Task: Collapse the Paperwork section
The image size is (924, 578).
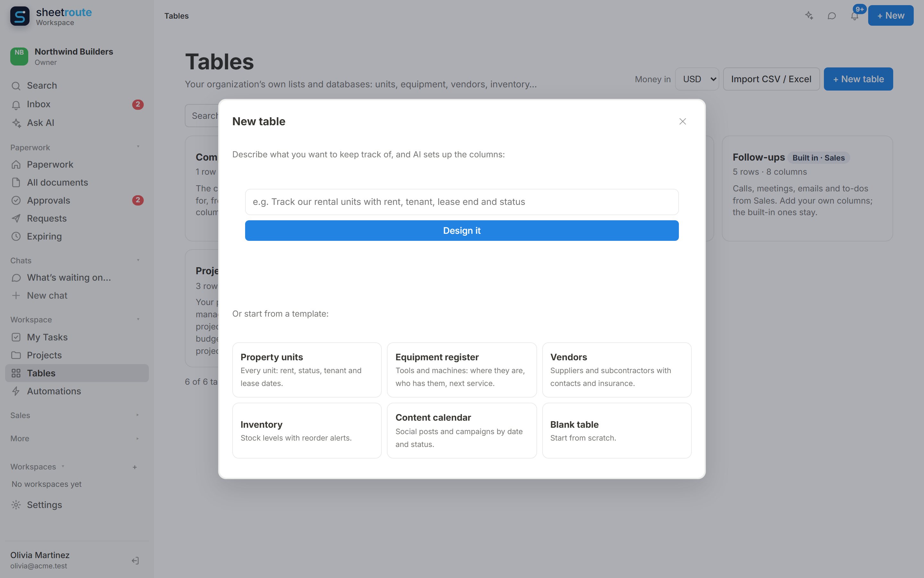Action: pos(138,147)
